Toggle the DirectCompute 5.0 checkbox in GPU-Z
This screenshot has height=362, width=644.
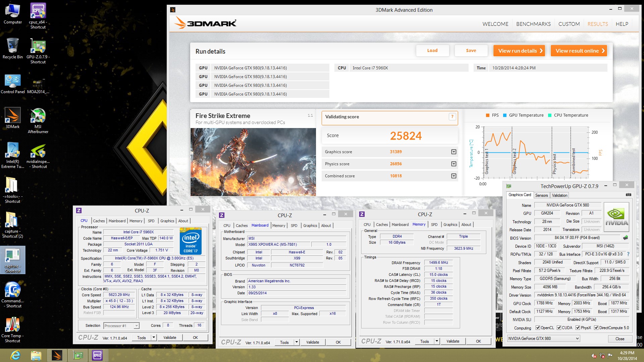(x=596, y=328)
